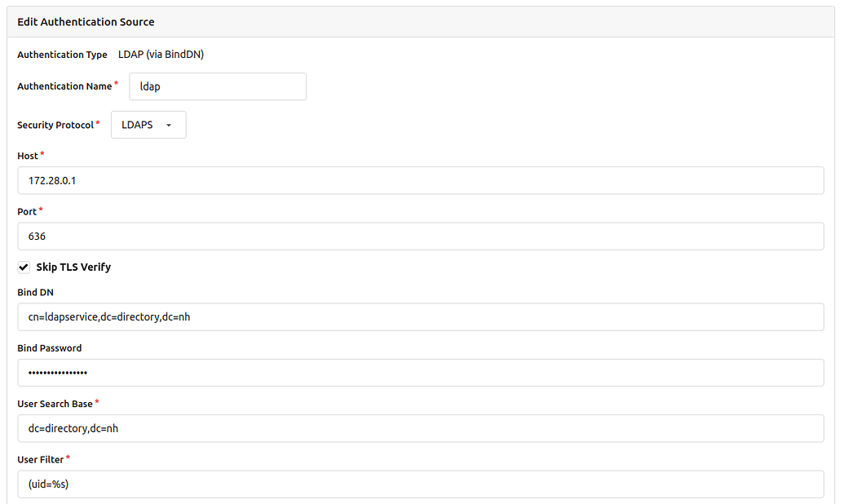The image size is (844, 504).
Task: Click the Authentication Type label
Action: (62, 55)
